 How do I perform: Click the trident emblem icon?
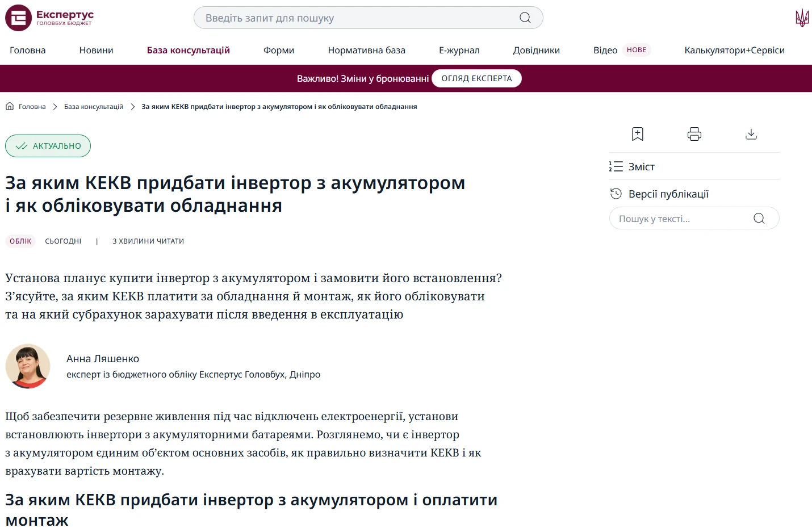[802, 18]
